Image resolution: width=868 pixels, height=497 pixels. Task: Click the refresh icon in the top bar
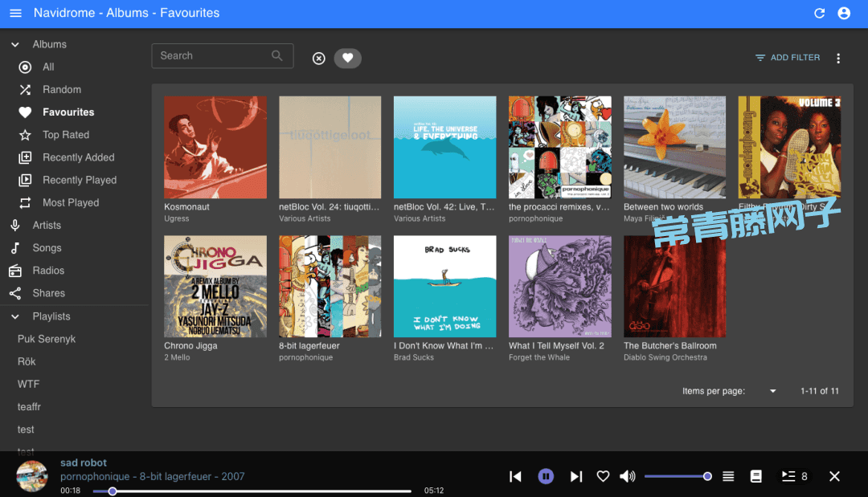coord(819,13)
